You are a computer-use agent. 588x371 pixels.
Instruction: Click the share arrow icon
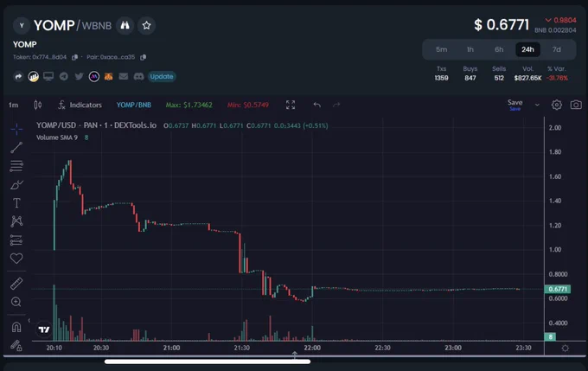(x=18, y=76)
